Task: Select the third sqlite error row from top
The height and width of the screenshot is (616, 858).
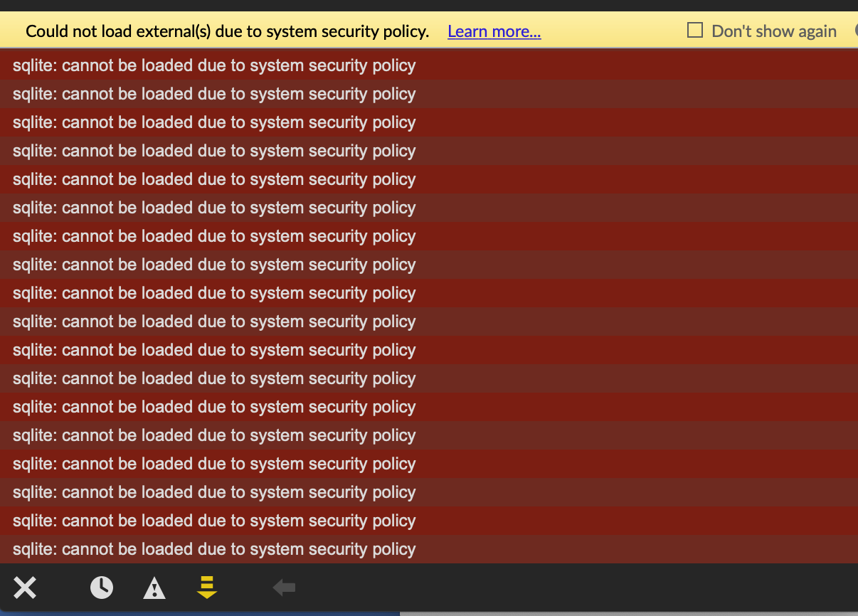Action: (429, 122)
